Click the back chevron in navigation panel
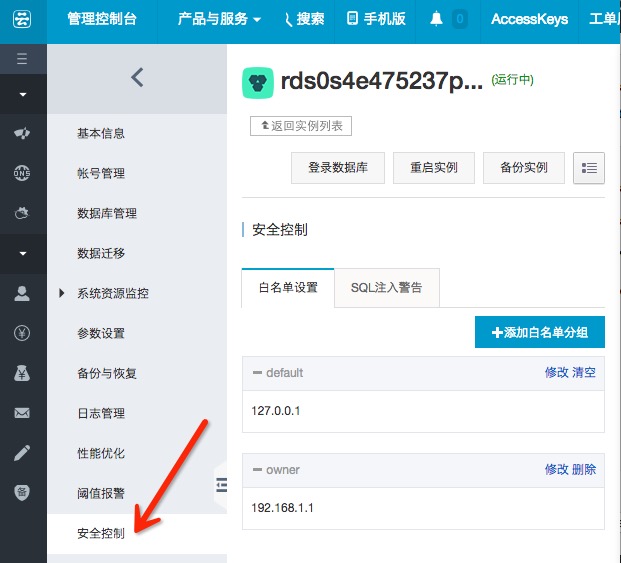This screenshot has width=621, height=563. 137,77
